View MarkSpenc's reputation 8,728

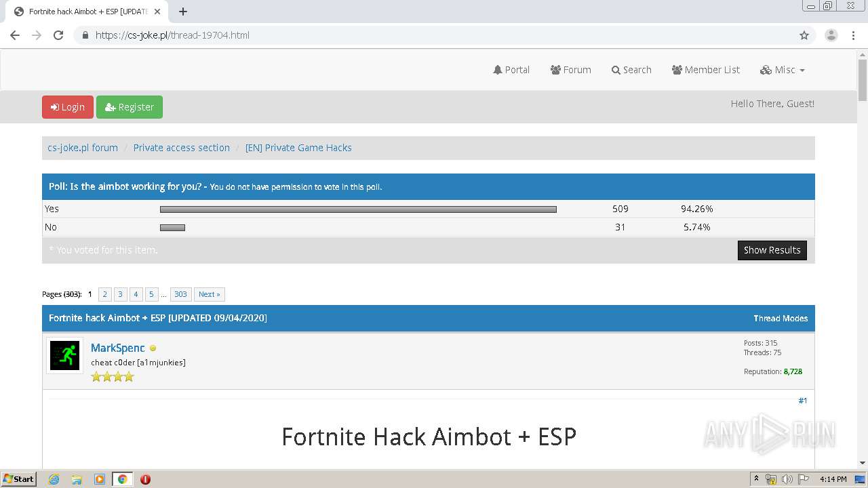coord(793,371)
